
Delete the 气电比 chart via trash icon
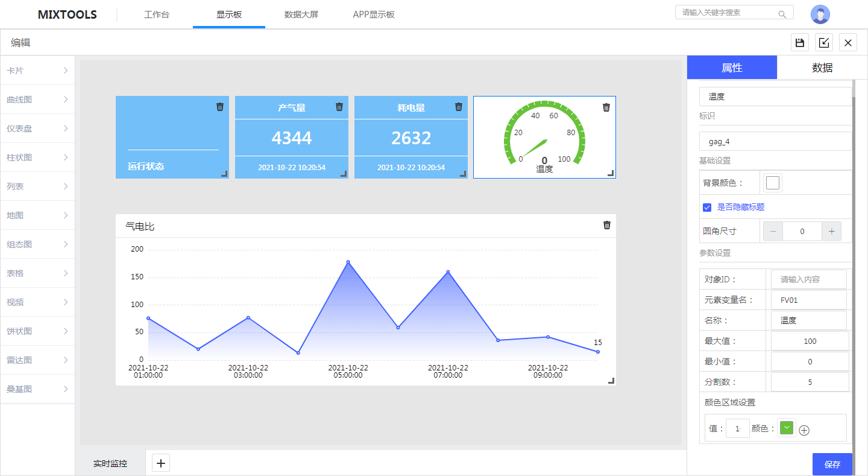pos(607,225)
